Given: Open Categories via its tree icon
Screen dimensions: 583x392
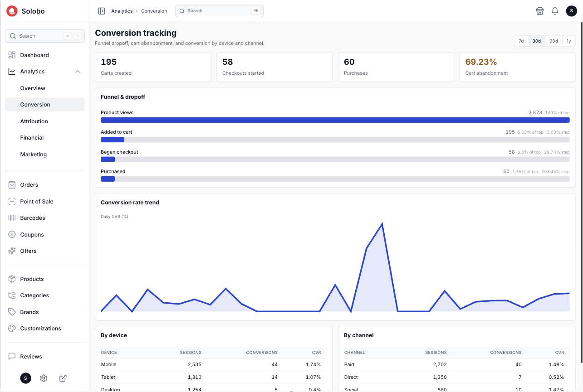Looking at the screenshot, I should tap(12, 295).
